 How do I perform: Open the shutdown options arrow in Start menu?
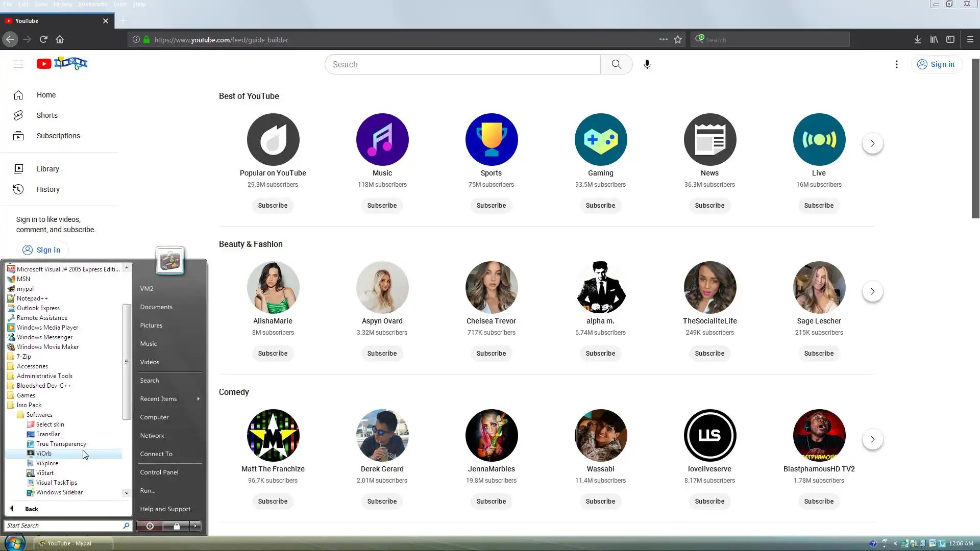(195, 526)
